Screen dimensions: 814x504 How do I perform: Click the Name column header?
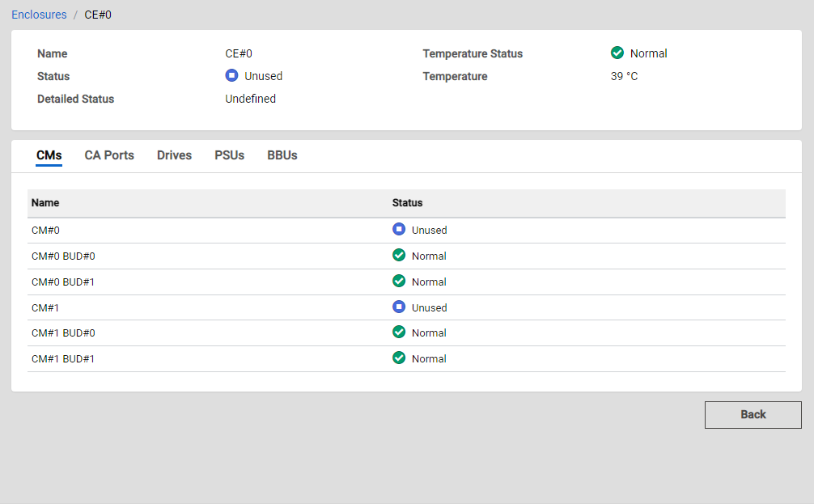[x=45, y=203]
